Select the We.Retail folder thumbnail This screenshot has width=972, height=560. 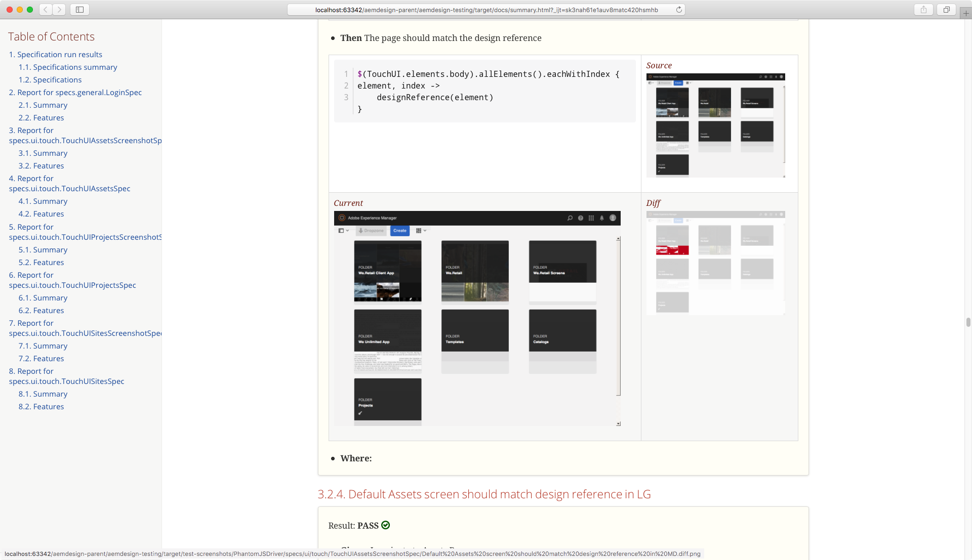tap(475, 270)
